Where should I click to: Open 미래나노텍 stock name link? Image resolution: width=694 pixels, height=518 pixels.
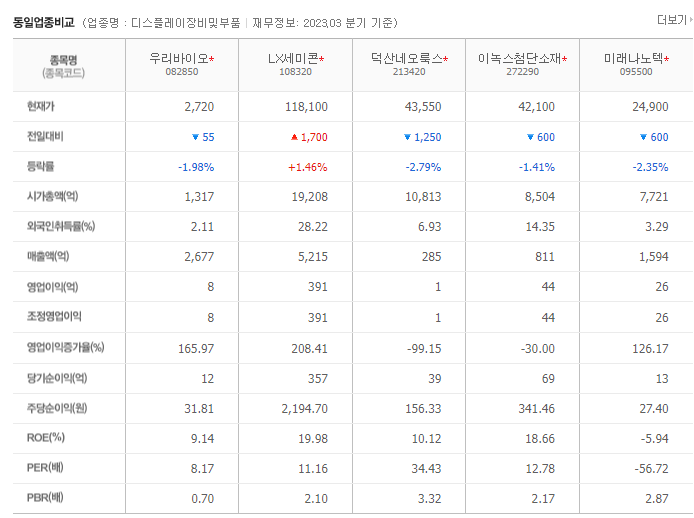633,58
